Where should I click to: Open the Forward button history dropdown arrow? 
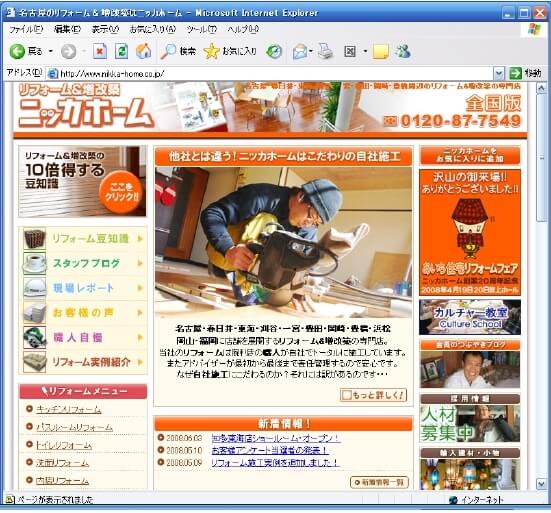[x=84, y=52]
